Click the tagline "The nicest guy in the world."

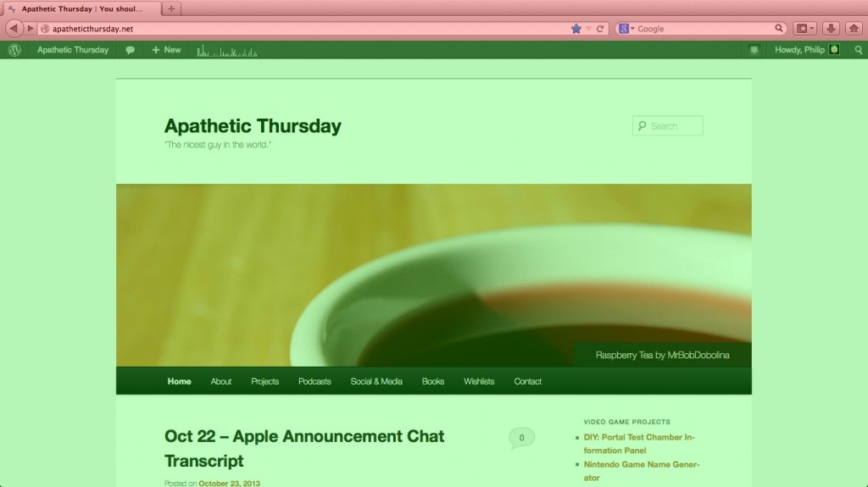point(218,145)
